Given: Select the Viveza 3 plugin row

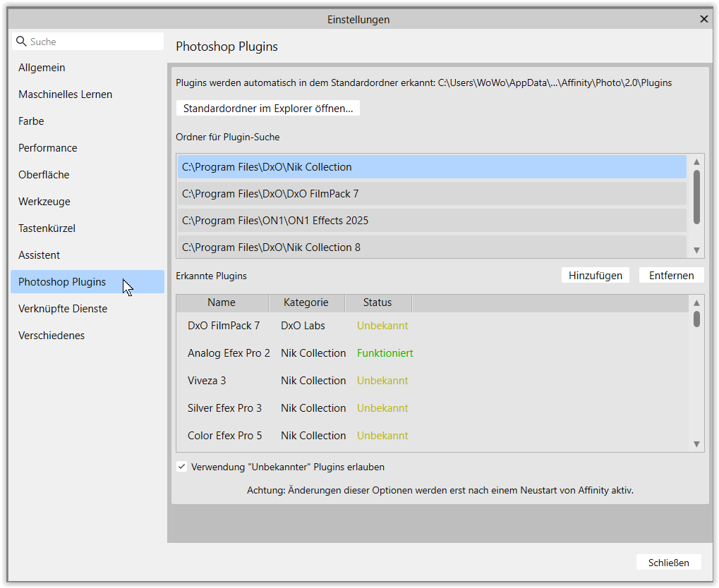Looking at the screenshot, I should (x=432, y=381).
